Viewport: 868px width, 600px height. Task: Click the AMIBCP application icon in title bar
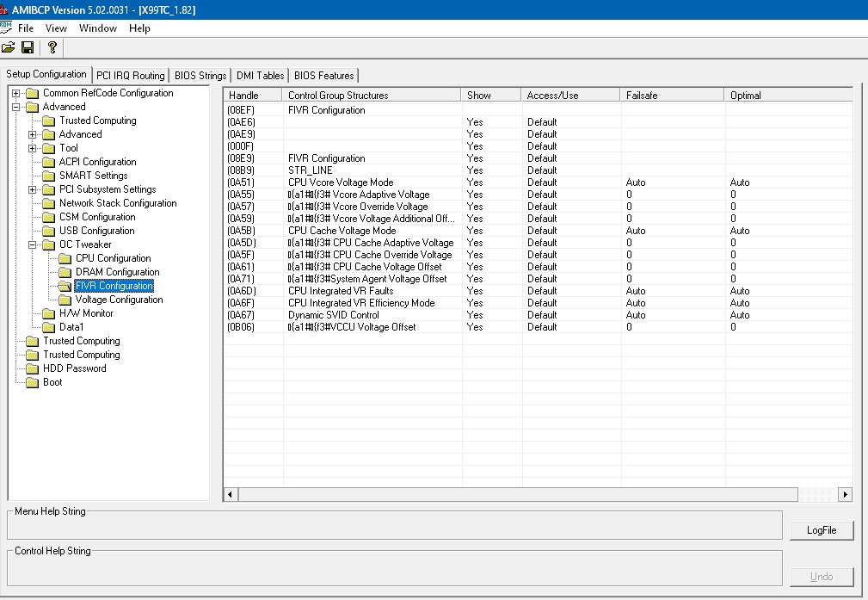pyautogui.click(x=3, y=10)
